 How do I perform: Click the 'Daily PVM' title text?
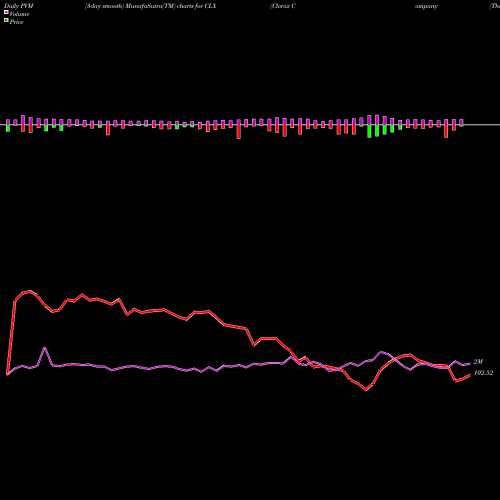[x=19, y=6]
